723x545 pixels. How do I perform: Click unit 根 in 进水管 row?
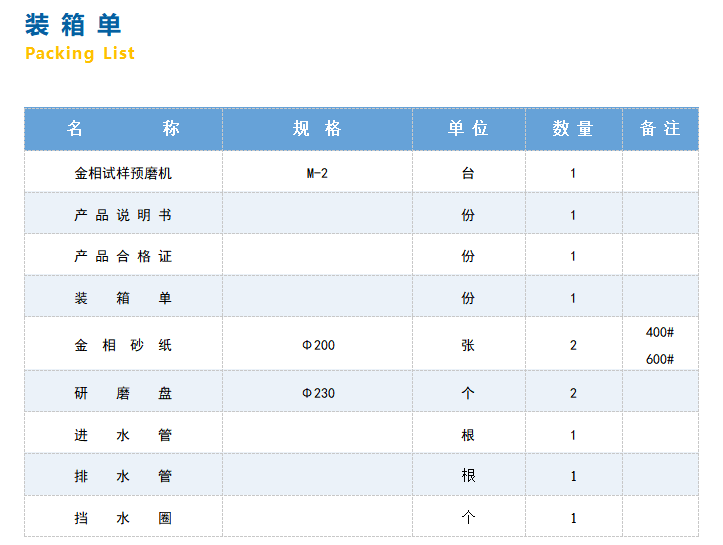(x=468, y=435)
